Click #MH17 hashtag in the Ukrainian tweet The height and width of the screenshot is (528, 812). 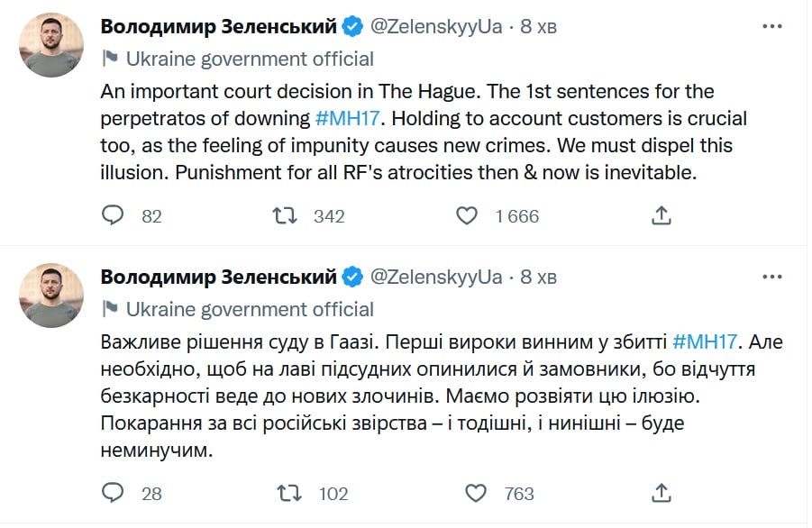706,341
